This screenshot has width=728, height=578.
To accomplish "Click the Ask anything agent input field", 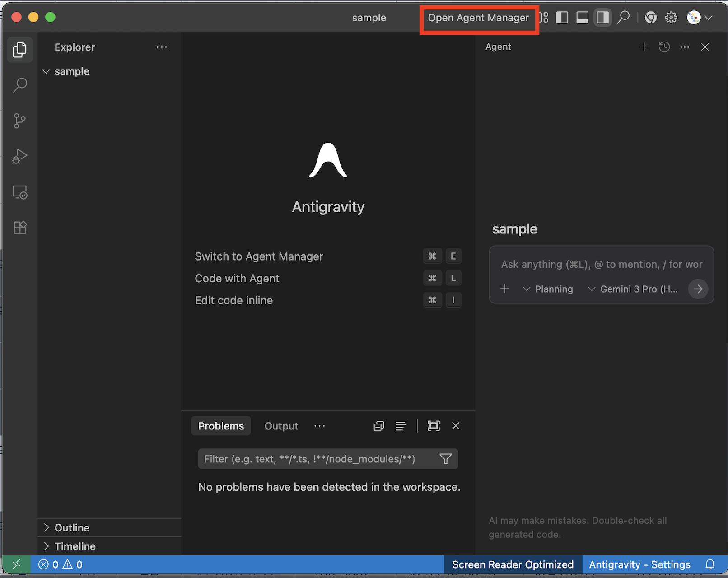I will [x=602, y=264].
